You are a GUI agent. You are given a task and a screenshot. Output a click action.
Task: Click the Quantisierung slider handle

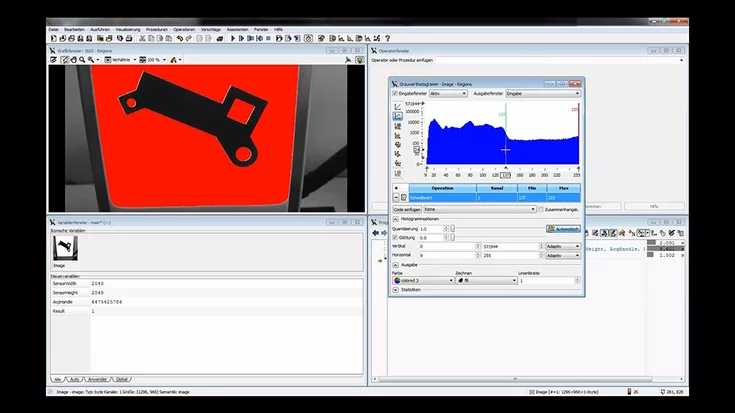451,228
